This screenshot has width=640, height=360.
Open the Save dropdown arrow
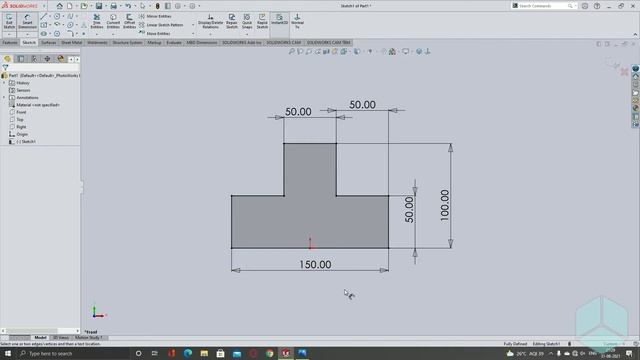105,6
